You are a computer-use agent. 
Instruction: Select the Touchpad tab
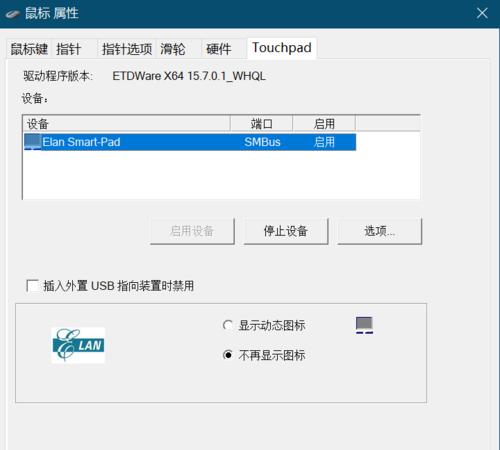pos(282,48)
